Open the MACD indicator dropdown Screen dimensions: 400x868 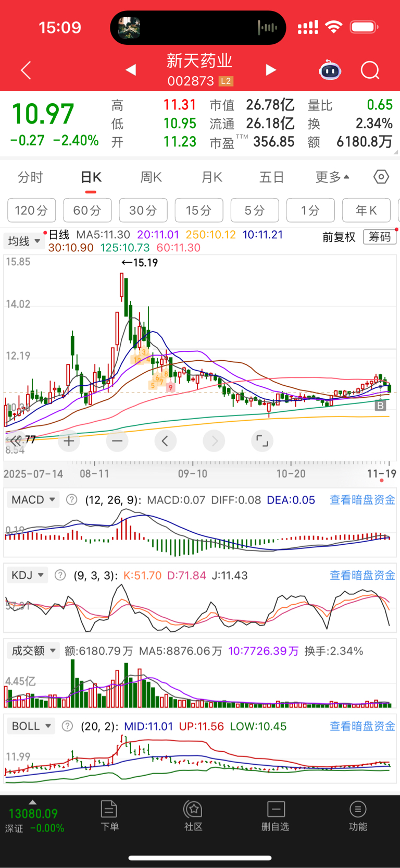(33, 500)
